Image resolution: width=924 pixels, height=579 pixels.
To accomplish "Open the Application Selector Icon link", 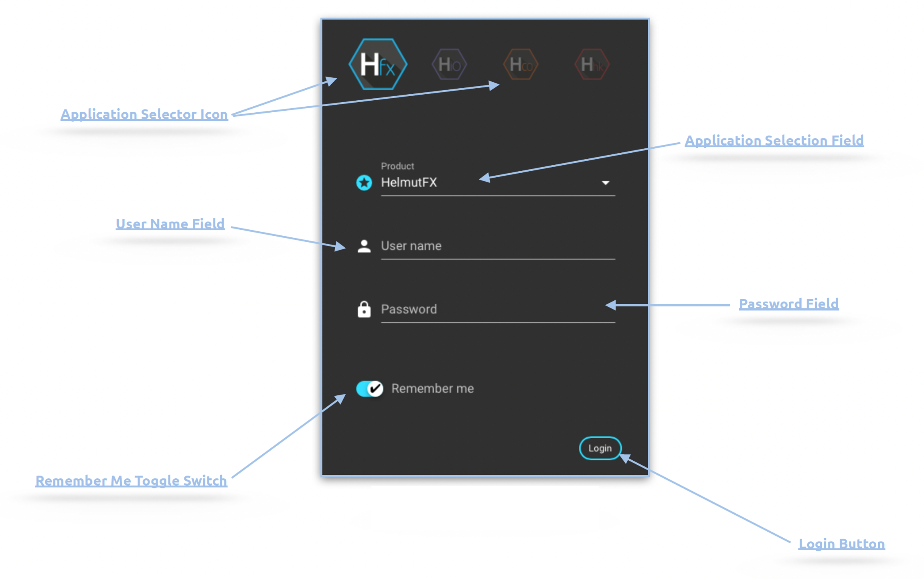I will click(144, 114).
